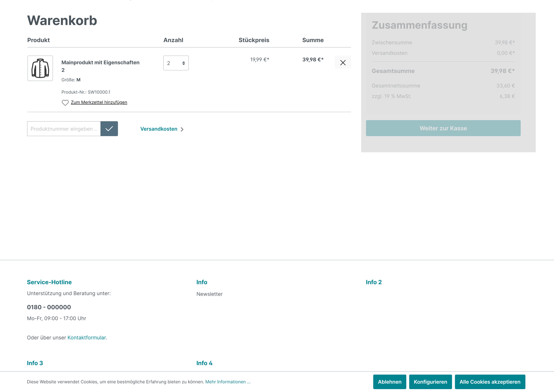Click the Service-Hotline heading
The image size is (554, 392).
click(x=49, y=282)
